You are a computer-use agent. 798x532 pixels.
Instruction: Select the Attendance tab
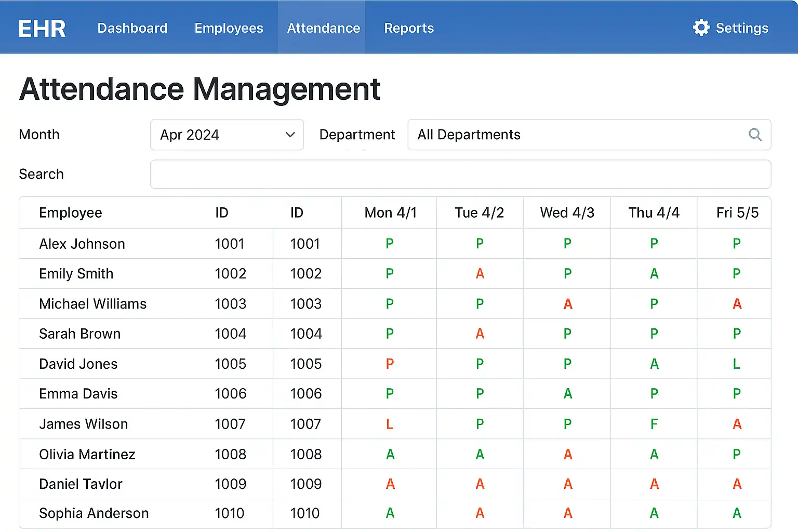[323, 28]
